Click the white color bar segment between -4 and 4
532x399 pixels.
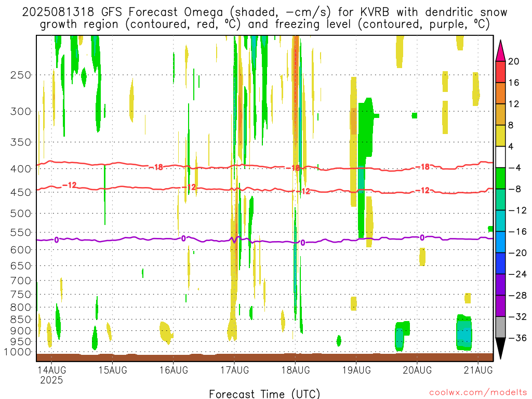pos(500,157)
